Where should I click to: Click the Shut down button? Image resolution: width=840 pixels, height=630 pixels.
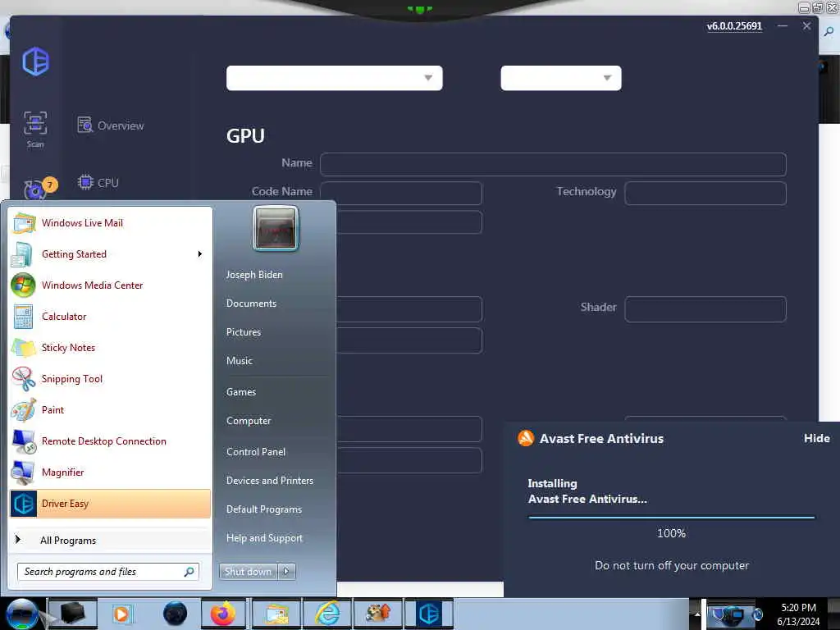(x=248, y=572)
